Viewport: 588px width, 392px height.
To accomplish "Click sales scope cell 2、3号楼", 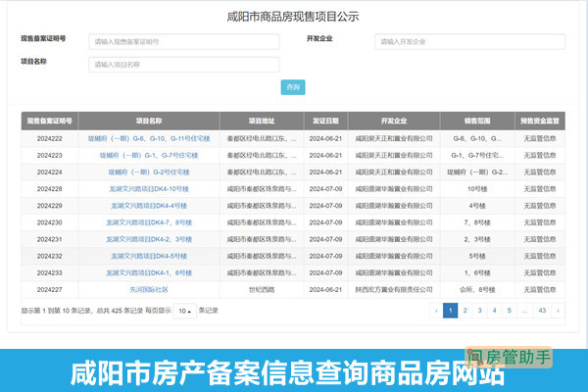I will click(x=477, y=239).
